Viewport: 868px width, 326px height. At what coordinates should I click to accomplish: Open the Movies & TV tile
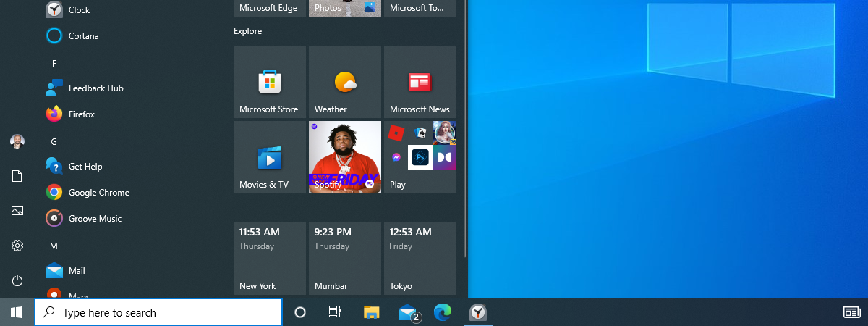[270, 157]
